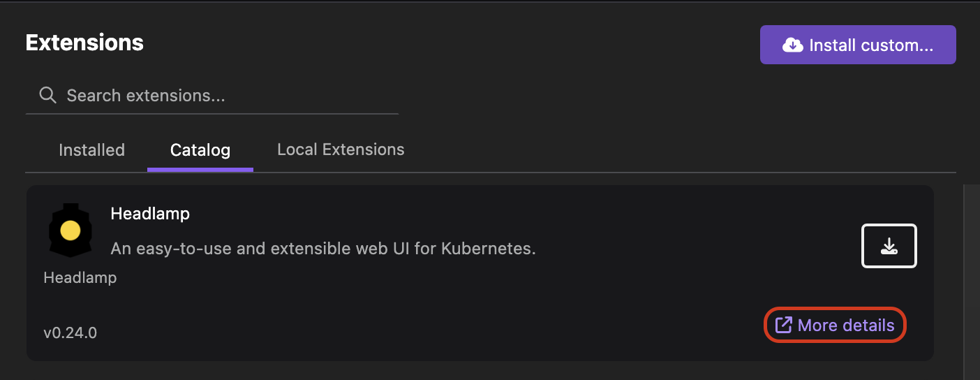Image resolution: width=980 pixels, height=380 pixels.
Task: Click the yellow circle in the Headlamp logo
Action: coord(70,231)
